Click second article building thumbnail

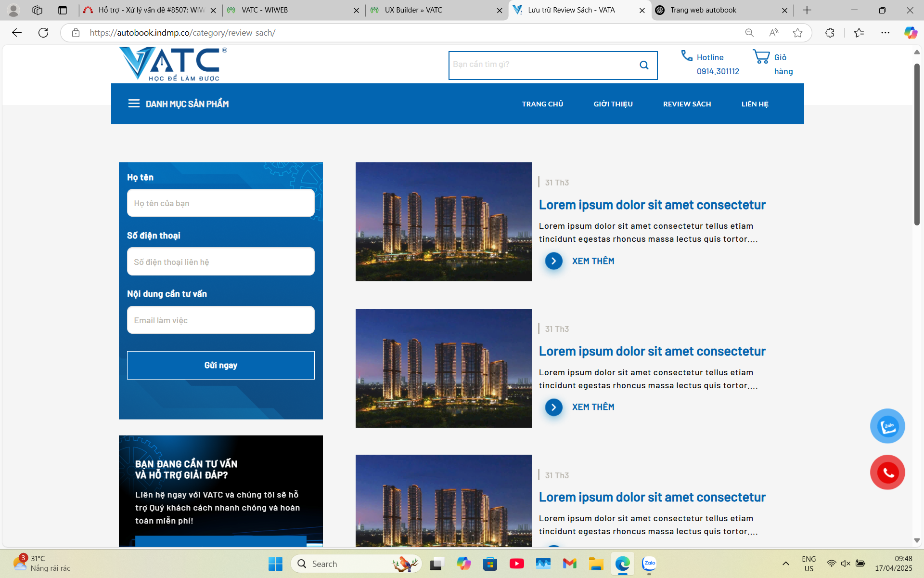[x=443, y=368]
